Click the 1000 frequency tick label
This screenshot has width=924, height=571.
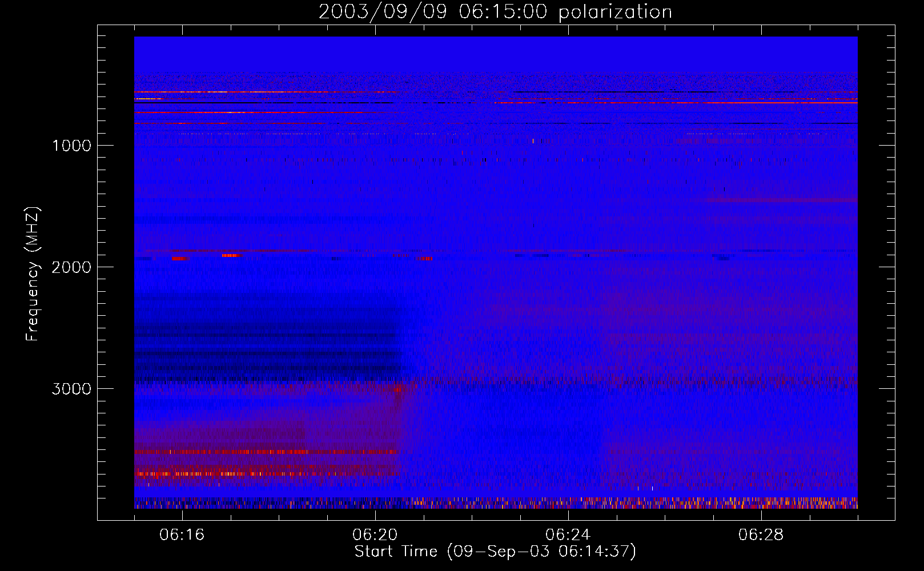pyautogui.click(x=71, y=146)
